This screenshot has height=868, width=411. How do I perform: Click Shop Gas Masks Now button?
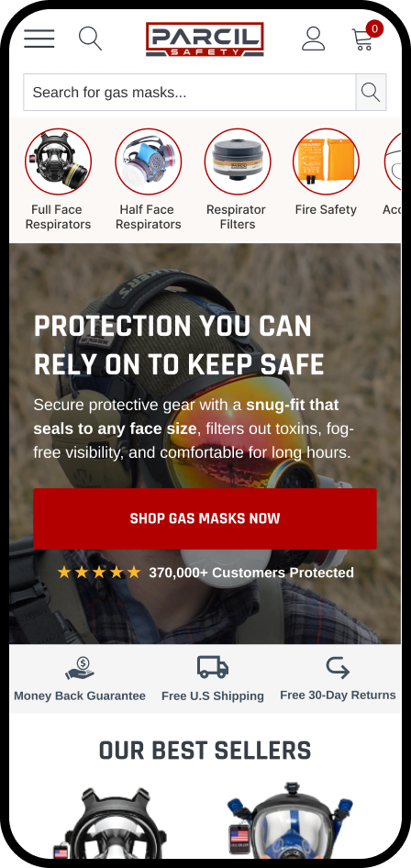(205, 518)
